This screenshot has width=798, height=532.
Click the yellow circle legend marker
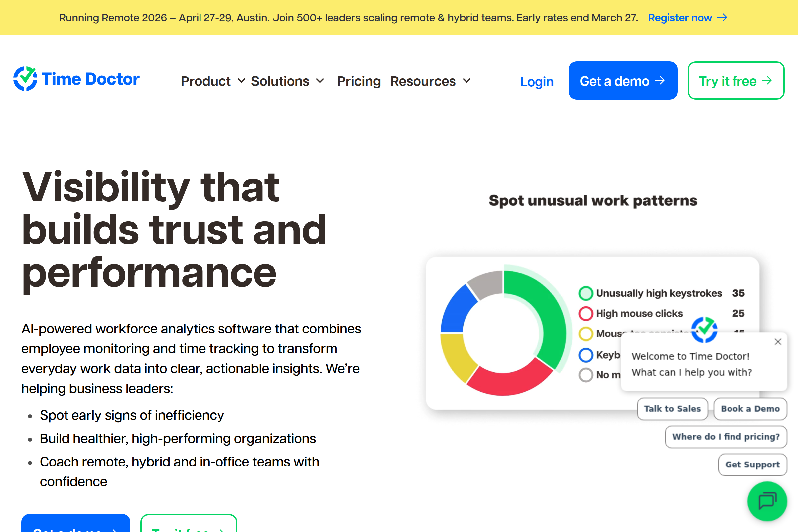586,333
